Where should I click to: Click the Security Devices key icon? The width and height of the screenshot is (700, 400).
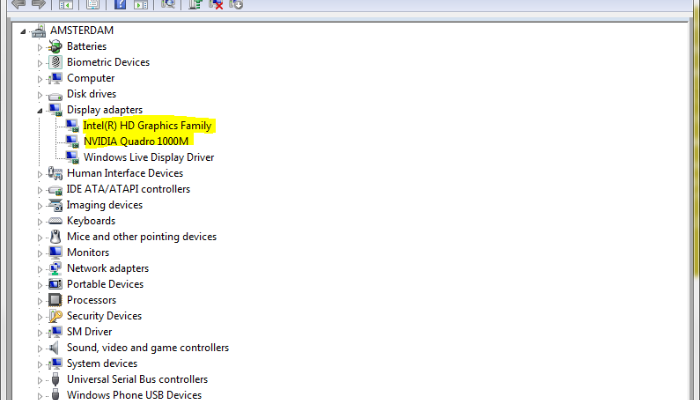pos(56,316)
